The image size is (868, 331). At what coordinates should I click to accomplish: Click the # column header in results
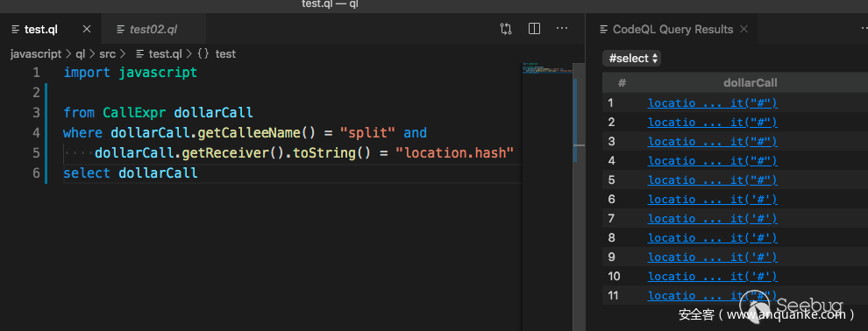pyautogui.click(x=622, y=83)
